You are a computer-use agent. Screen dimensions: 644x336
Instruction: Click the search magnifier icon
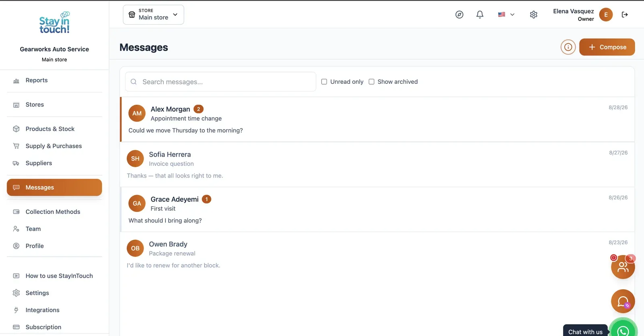(134, 82)
